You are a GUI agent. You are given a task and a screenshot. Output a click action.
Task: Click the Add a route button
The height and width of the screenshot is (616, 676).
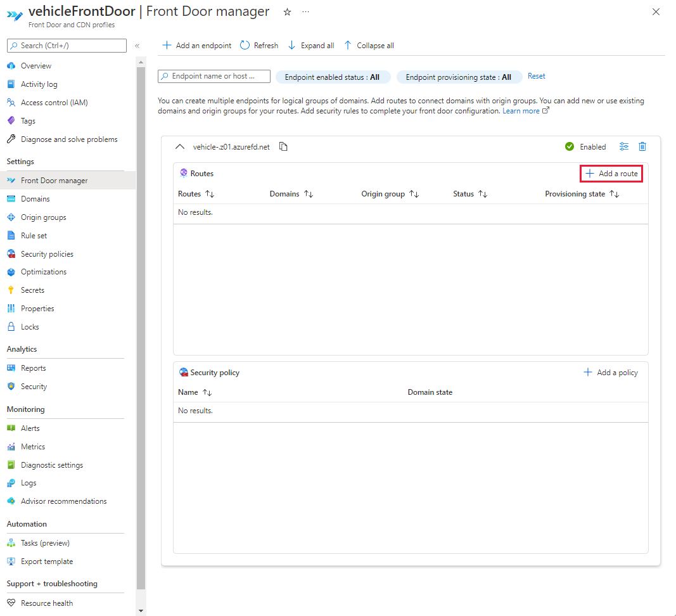611,174
